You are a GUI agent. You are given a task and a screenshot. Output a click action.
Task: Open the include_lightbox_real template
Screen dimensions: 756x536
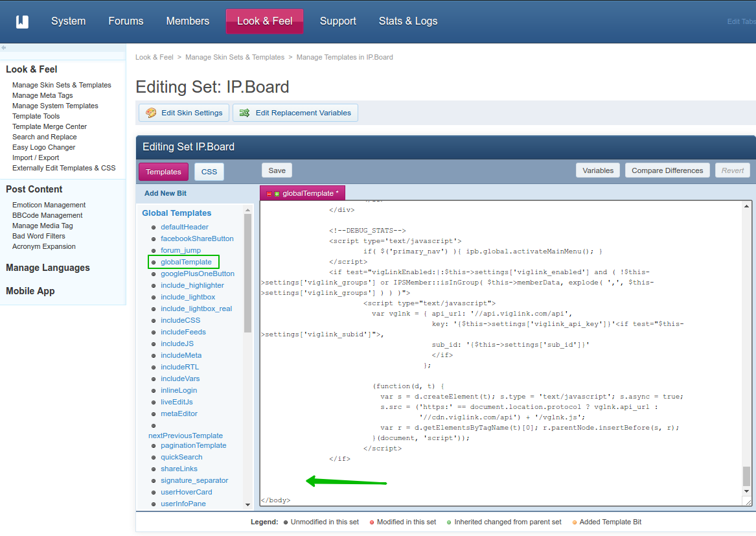(196, 309)
